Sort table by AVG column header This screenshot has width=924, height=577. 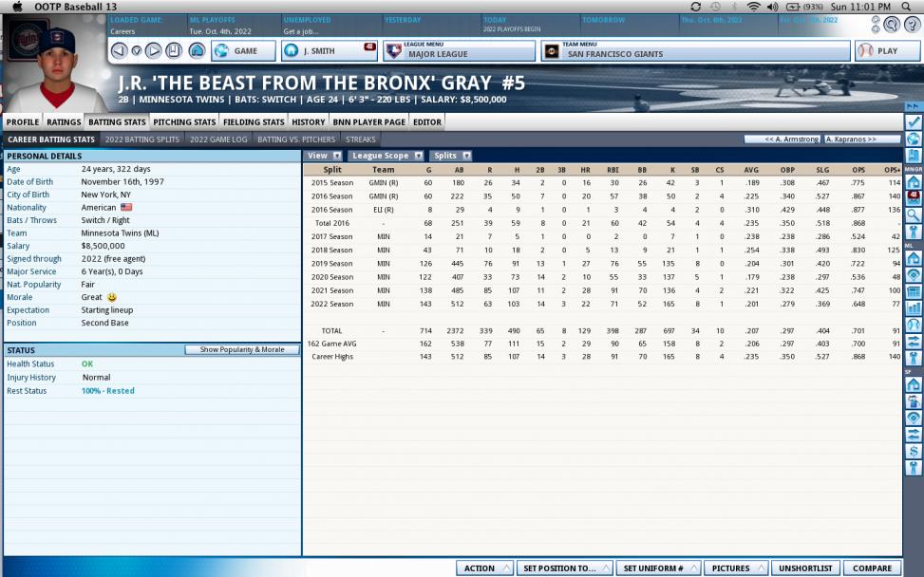click(x=751, y=170)
